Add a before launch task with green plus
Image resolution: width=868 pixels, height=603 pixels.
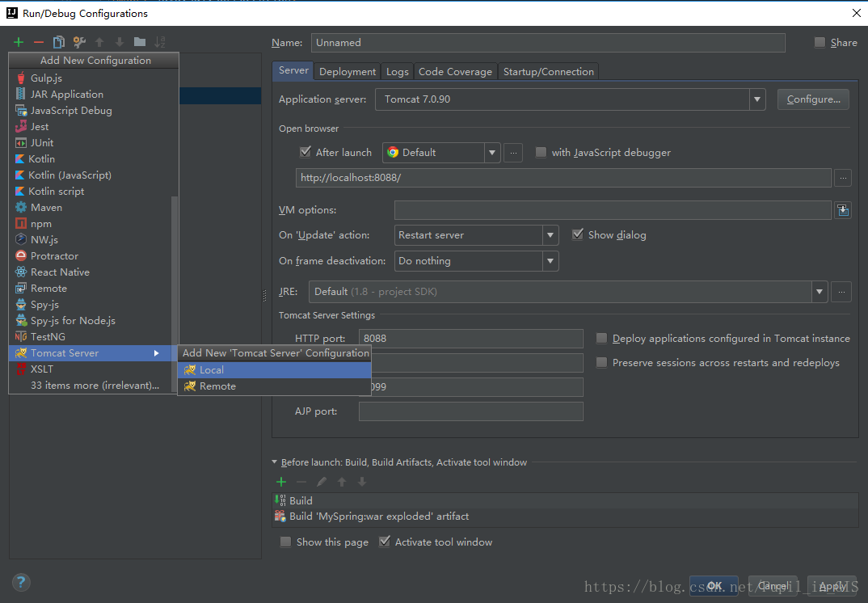[x=281, y=482]
